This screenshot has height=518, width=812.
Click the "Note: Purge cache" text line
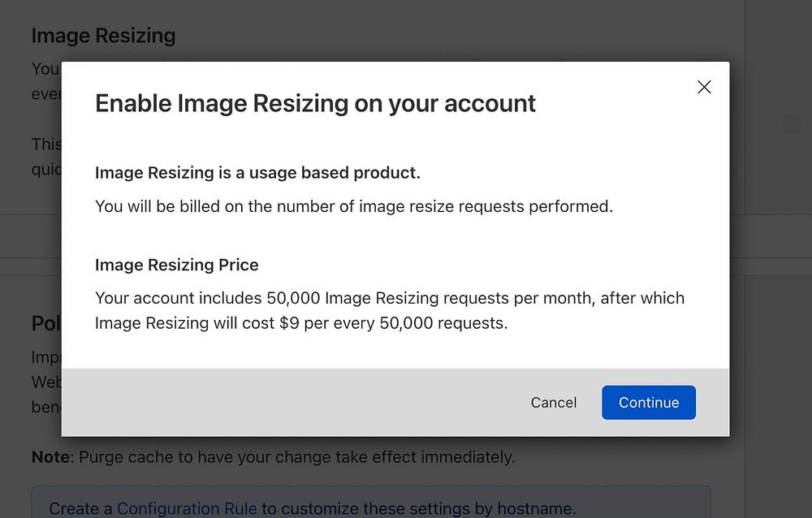273,457
